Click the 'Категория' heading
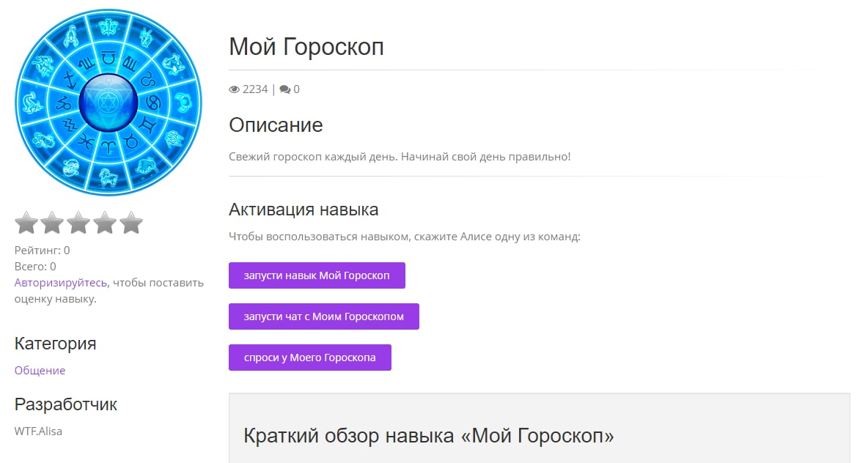 tap(56, 344)
